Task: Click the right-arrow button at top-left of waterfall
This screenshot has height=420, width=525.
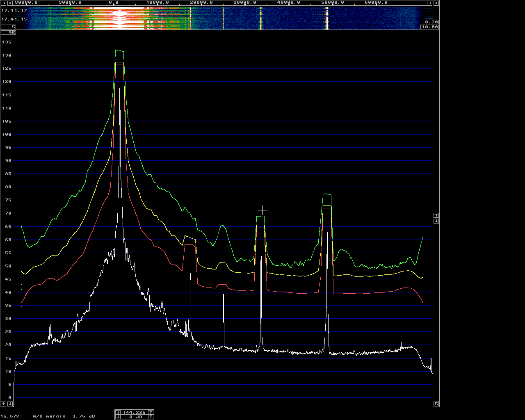Action: point(4,3)
